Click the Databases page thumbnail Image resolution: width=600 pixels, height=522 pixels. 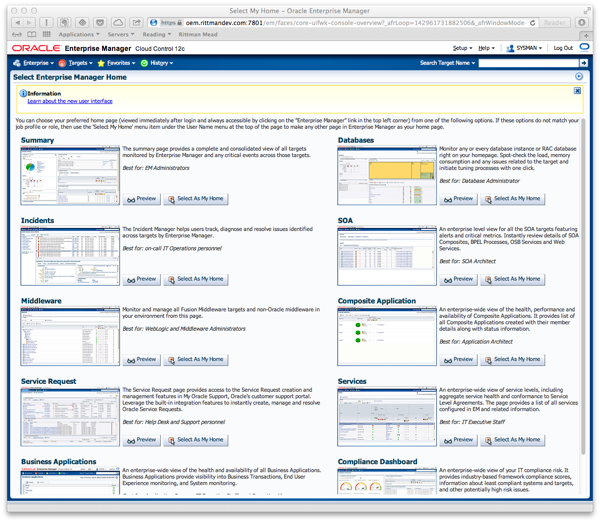point(387,175)
